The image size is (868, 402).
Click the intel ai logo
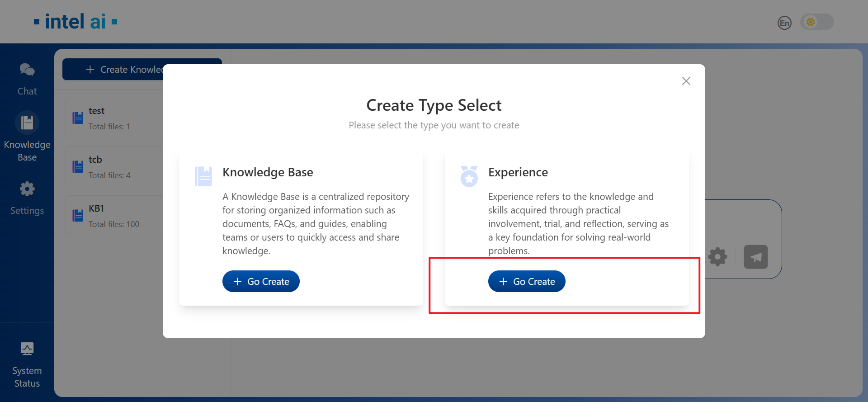75,22
